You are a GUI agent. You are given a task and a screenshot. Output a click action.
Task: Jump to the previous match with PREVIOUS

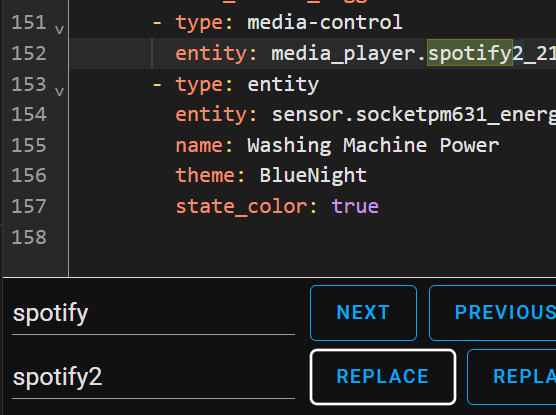[493, 313]
